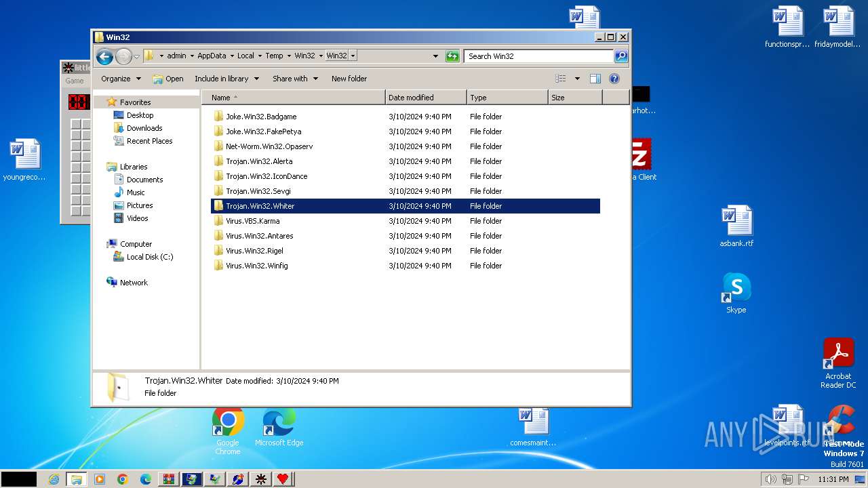Click the Action Center flag tray icon
The height and width of the screenshot is (488, 868).
pos(804,479)
